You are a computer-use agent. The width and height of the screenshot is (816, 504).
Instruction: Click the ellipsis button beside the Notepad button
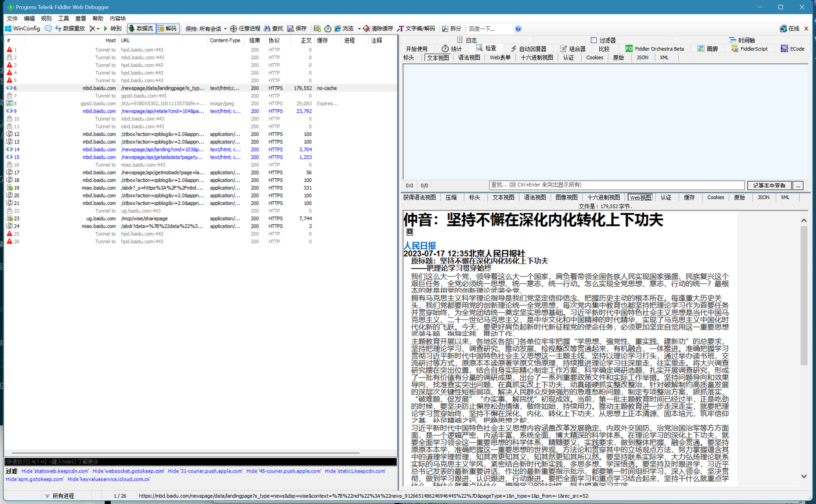pos(798,185)
